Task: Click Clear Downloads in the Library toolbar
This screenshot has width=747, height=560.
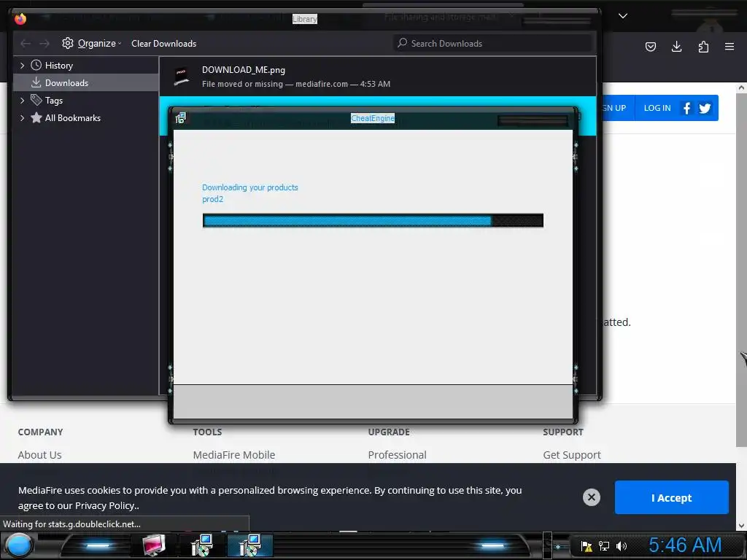Action: coord(163,43)
